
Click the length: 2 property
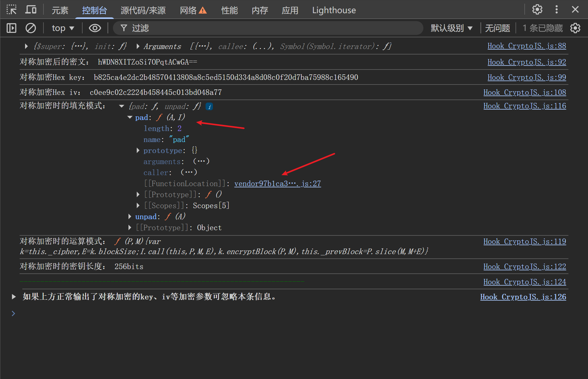(162, 128)
